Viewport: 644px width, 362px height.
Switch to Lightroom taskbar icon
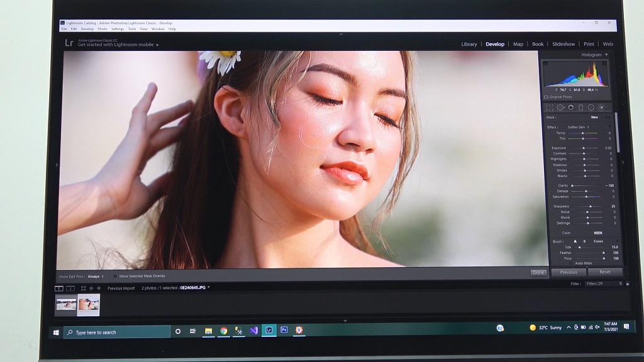tap(269, 330)
